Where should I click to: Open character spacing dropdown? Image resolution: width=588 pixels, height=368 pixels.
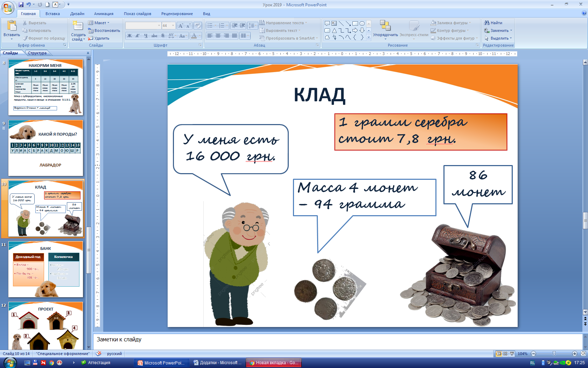tap(171, 36)
